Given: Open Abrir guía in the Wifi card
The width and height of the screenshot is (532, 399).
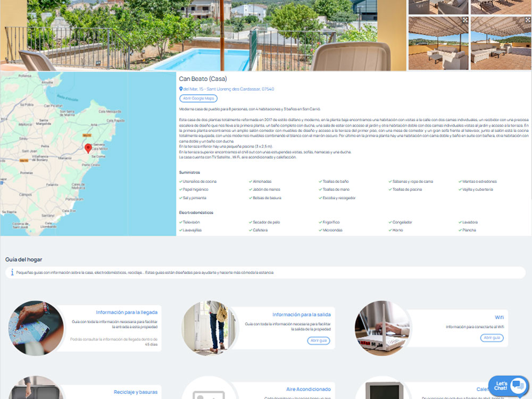Looking at the screenshot, I should 492,338.
